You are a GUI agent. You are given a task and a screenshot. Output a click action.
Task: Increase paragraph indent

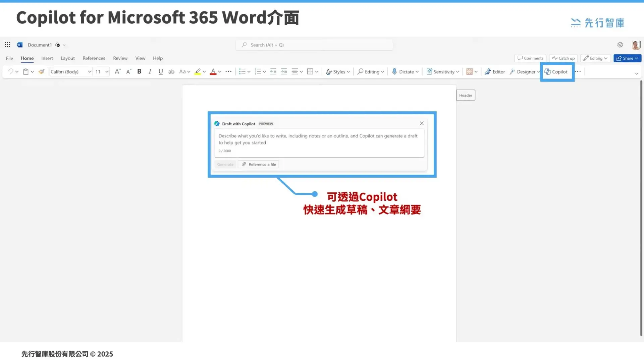(x=284, y=71)
